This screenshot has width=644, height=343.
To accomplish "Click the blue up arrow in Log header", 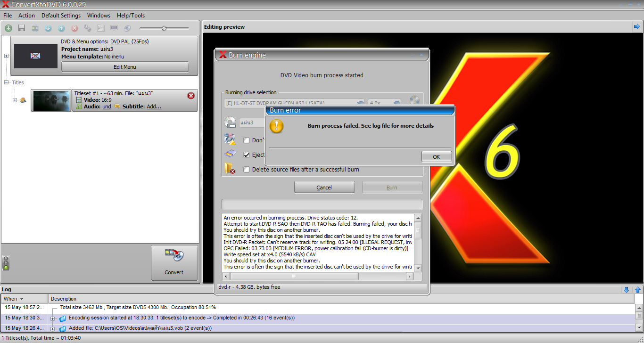I will 638,290.
